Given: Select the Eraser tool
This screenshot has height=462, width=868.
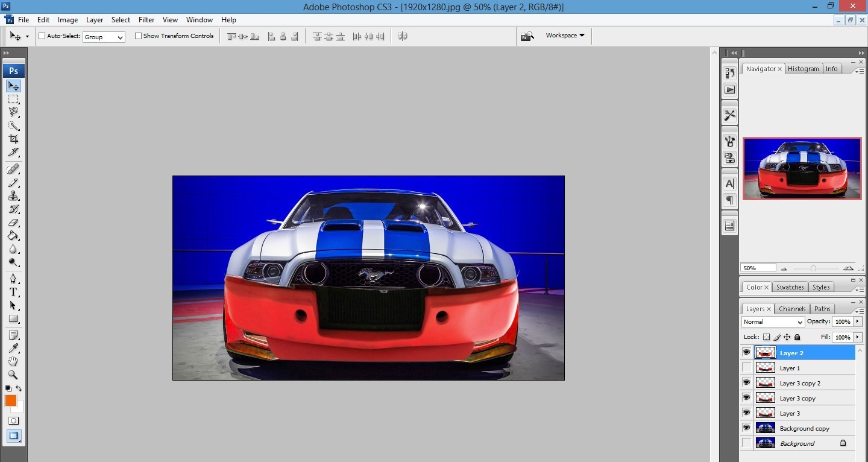Looking at the screenshot, I should pos(13,222).
